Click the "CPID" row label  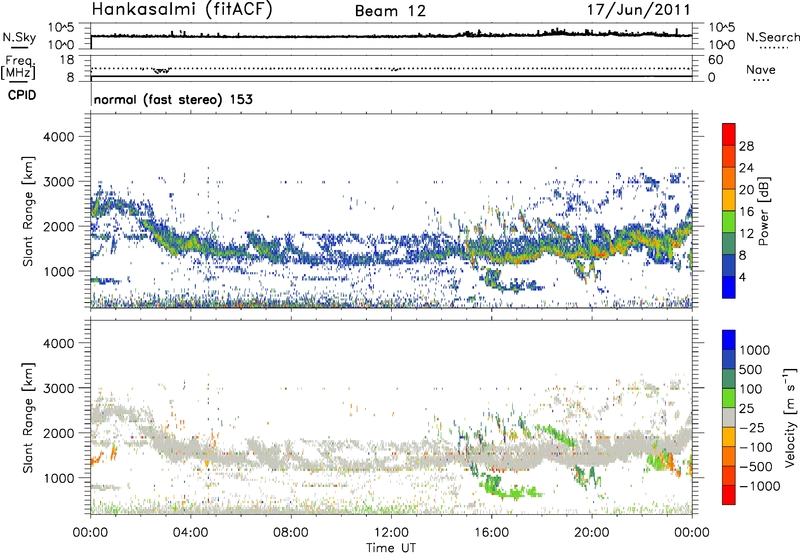(22, 95)
